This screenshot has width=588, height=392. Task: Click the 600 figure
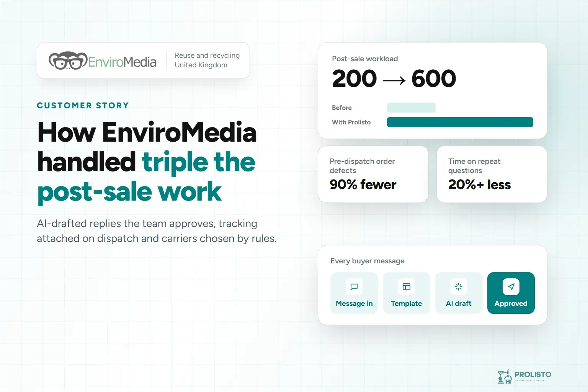coord(434,78)
